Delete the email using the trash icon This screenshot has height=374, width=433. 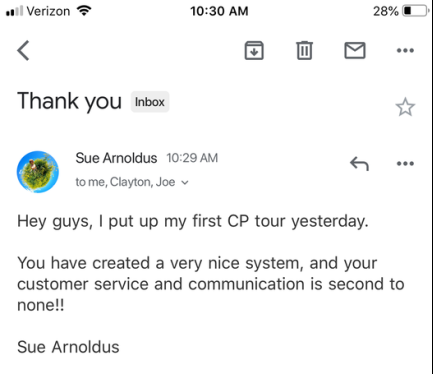coord(304,50)
